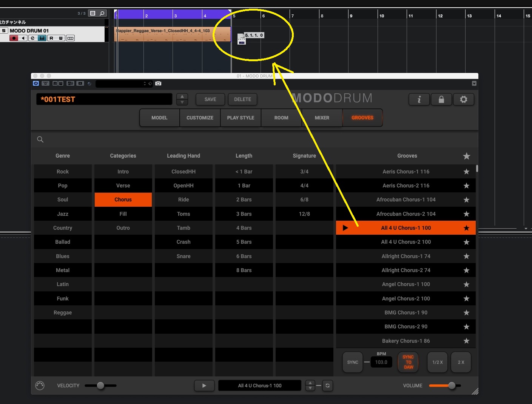Select ClosedHH leading hand

coord(184,172)
